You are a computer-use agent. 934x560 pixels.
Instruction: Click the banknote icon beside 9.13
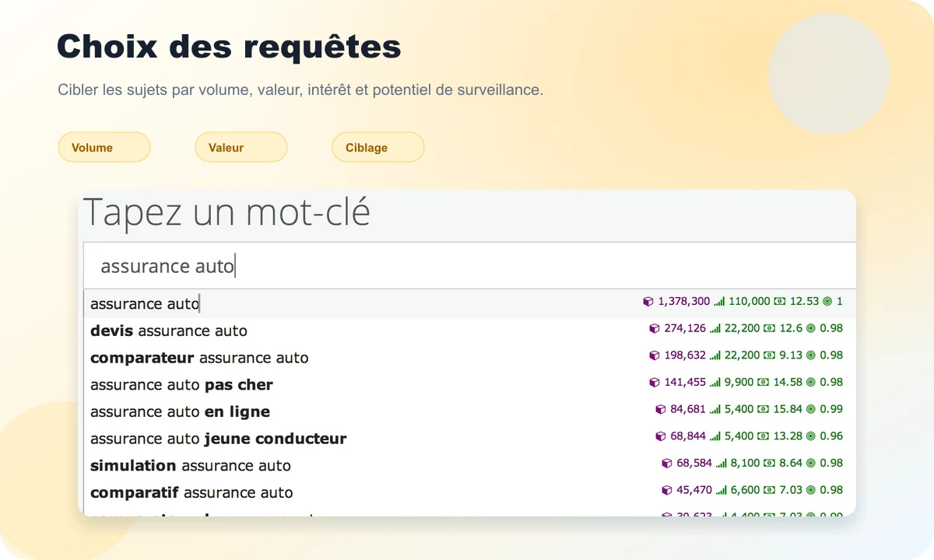[769, 355]
